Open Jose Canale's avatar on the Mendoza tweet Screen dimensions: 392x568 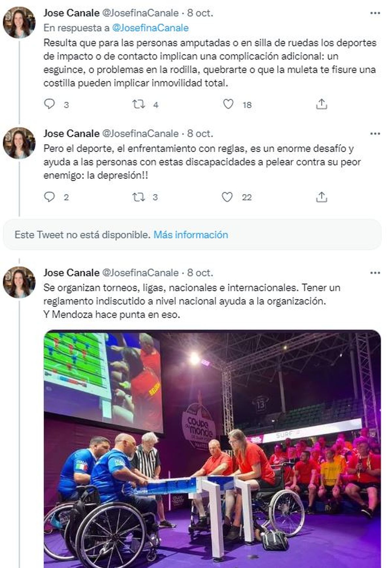point(19,282)
